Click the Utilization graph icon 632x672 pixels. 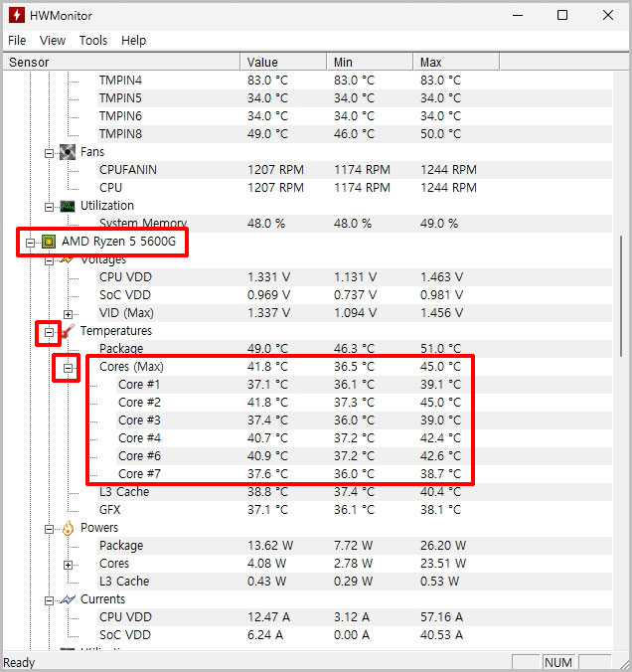coord(68,206)
